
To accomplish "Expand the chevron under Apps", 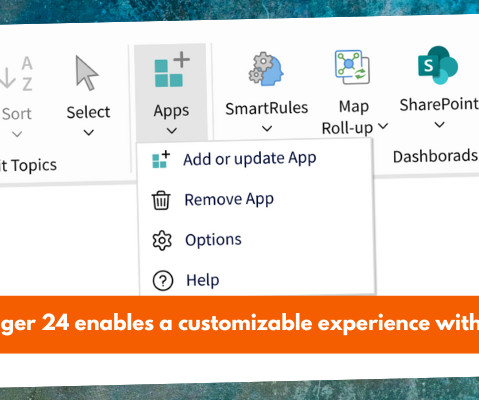I will (x=172, y=131).
